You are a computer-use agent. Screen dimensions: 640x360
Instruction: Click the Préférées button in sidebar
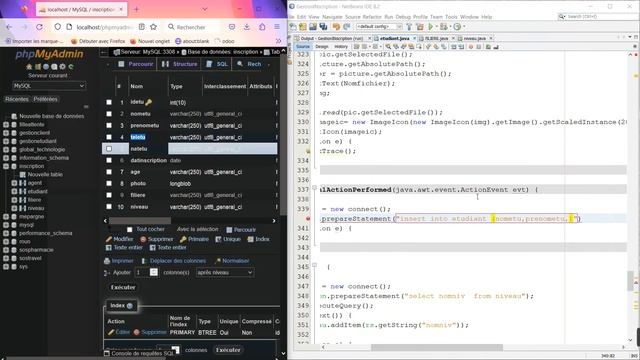(x=45, y=99)
